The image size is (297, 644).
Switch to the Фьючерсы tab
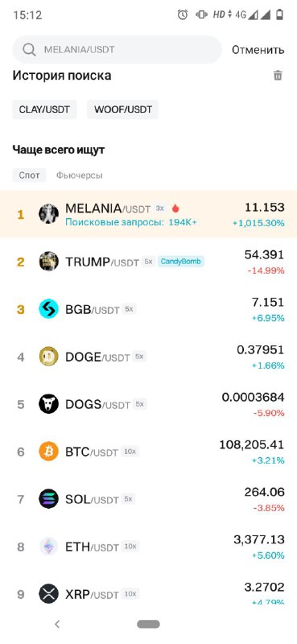tap(80, 175)
